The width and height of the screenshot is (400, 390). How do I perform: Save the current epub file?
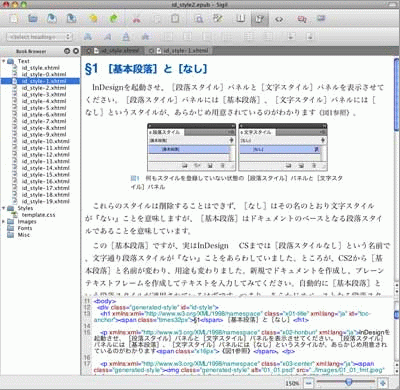pyautogui.click(x=52, y=19)
